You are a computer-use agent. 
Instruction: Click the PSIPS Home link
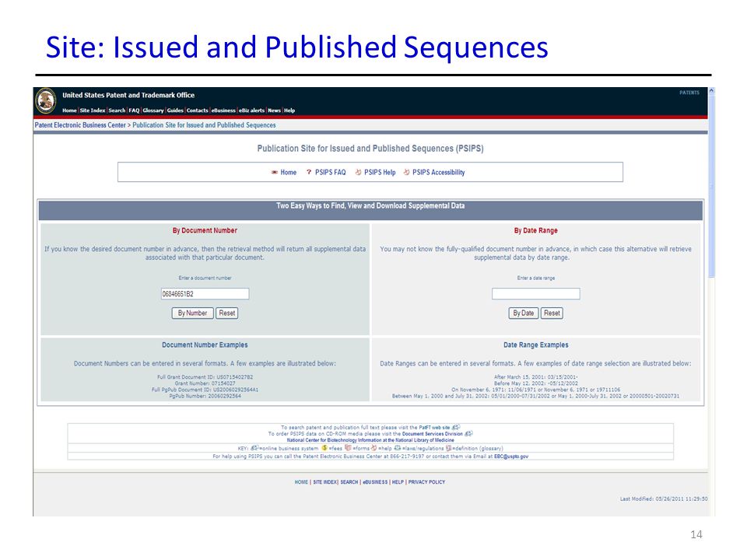click(288, 173)
